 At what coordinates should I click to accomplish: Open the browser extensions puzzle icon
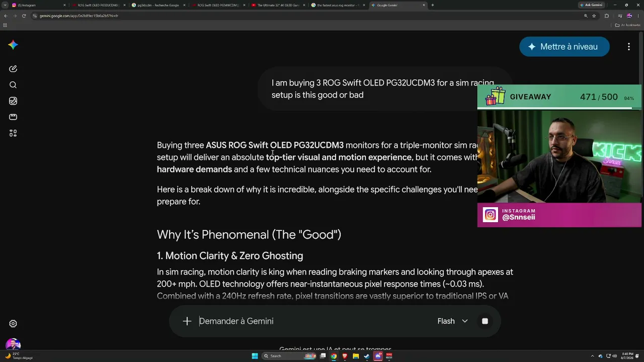click(607, 16)
